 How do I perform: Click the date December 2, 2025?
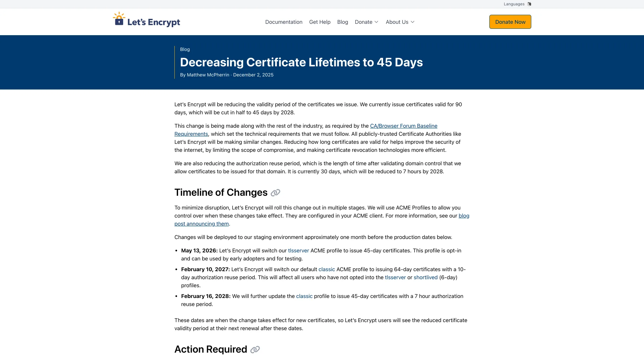pyautogui.click(x=253, y=75)
